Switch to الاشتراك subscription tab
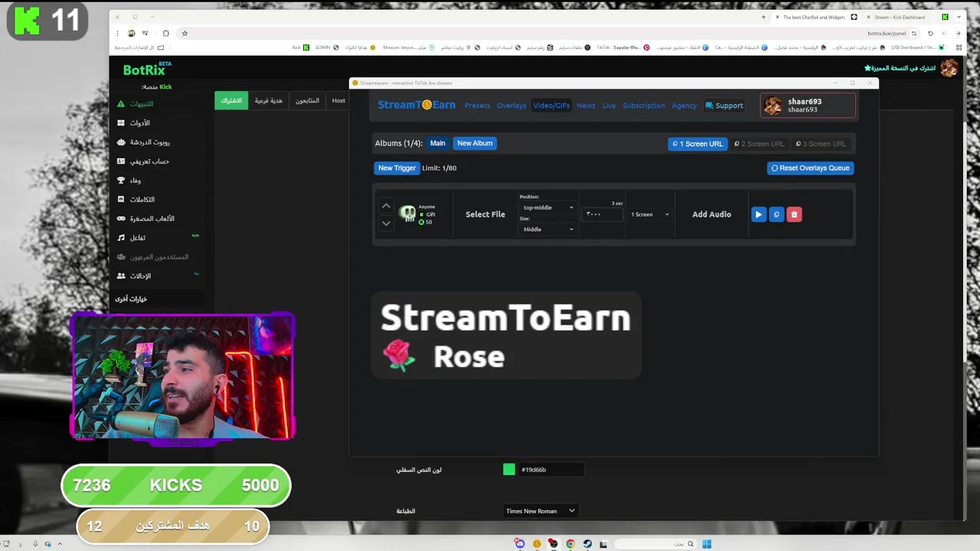 coord(231,100)
